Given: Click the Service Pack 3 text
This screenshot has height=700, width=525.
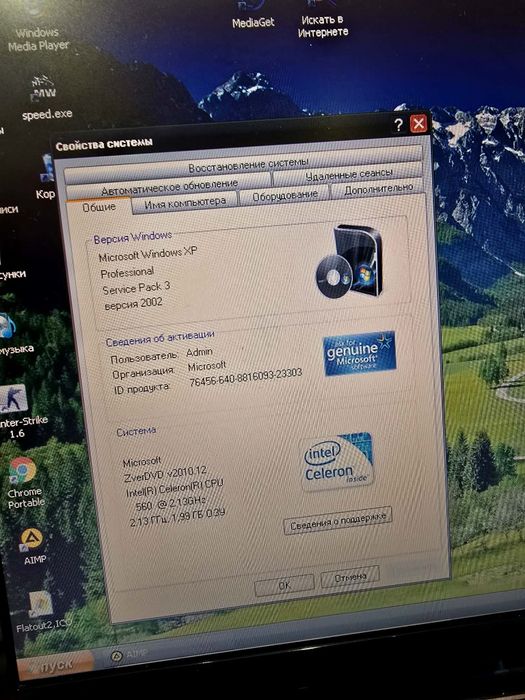Looking at the screenshot, I should (x=136, y=288).
